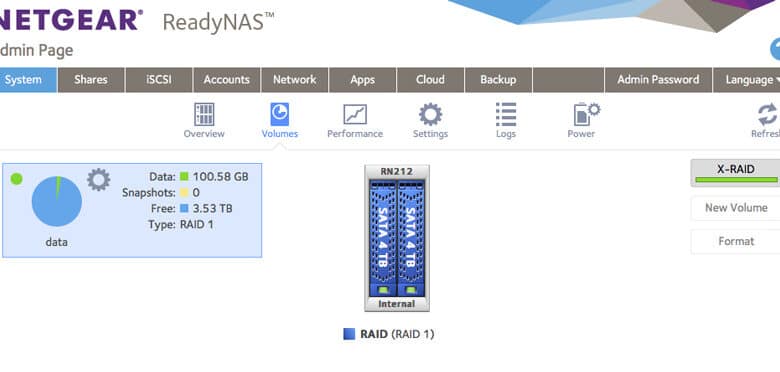Open the Settings gear icon

[x=430, y=114]
